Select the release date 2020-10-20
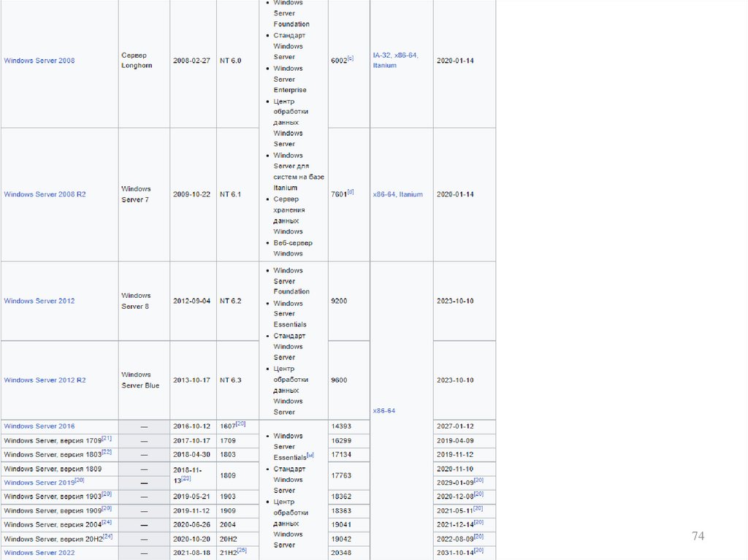This screenshot has width=748, height=560. 192,539
